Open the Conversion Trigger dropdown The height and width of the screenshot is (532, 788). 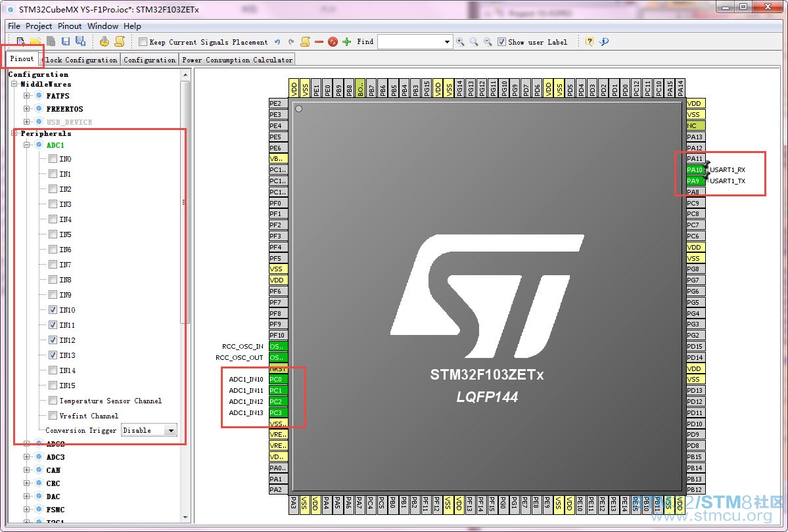(171, 430)
